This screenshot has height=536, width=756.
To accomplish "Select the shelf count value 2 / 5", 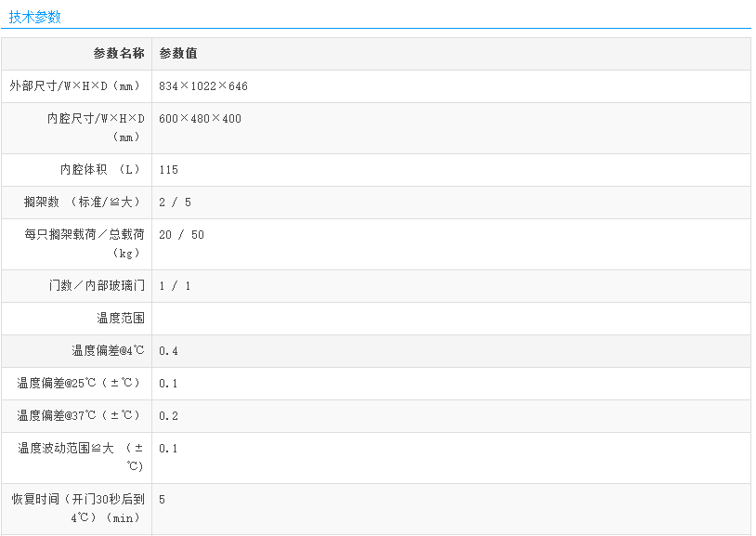I will pyautogui.click(x=175, y=203).
